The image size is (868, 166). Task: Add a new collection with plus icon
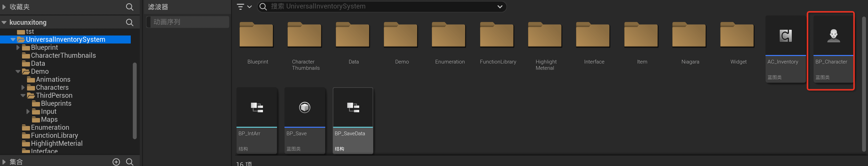point(116,162)
